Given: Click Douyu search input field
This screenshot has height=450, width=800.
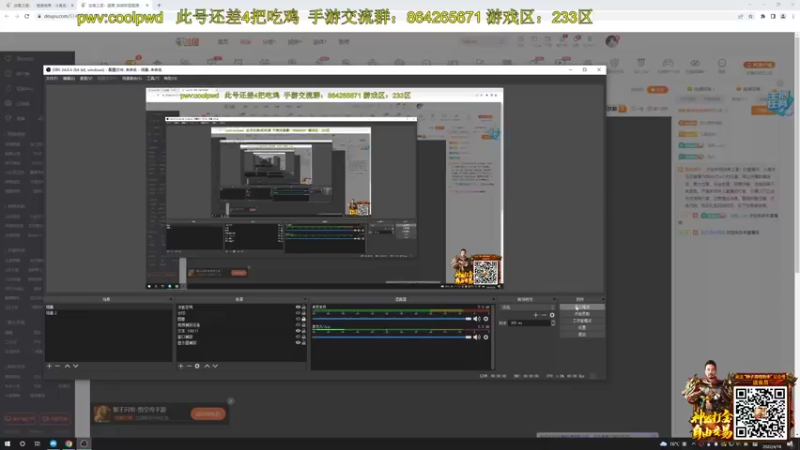Looking at the screenshot, I should tap(478, 42).
